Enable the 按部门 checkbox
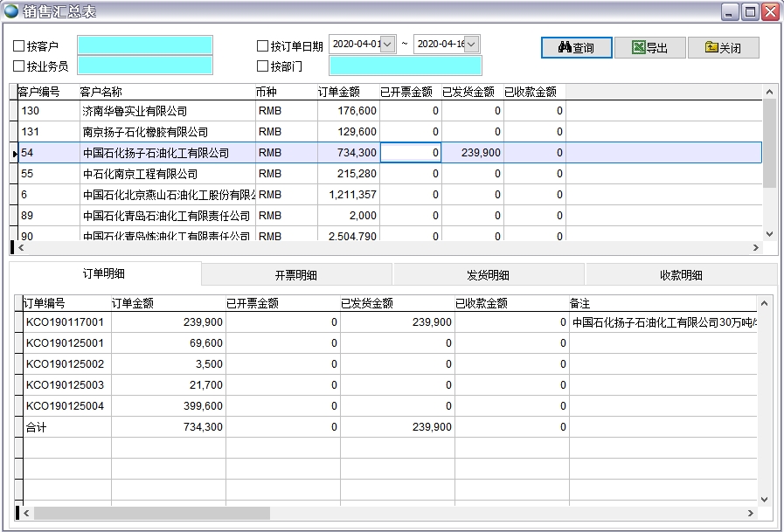 260,65
